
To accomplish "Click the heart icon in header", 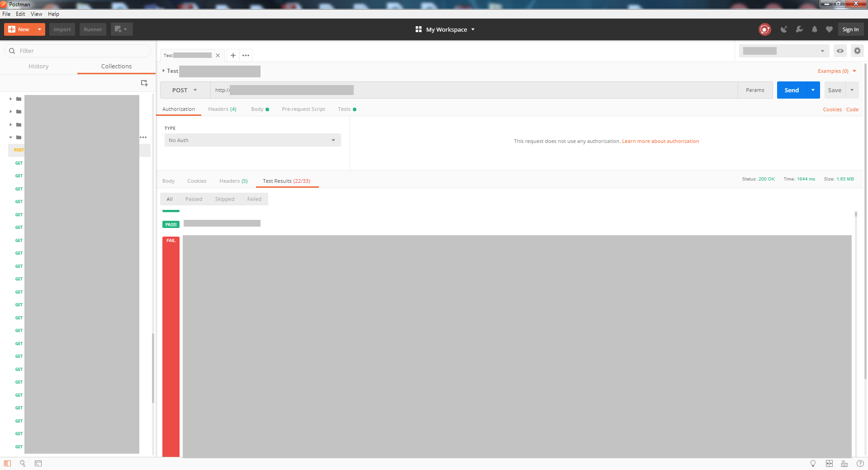I will click(829, 29).
